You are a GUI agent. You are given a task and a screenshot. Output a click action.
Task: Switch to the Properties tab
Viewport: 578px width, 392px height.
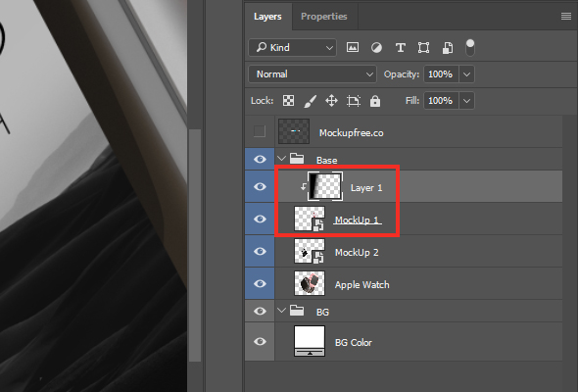click(x=323, y=17)
